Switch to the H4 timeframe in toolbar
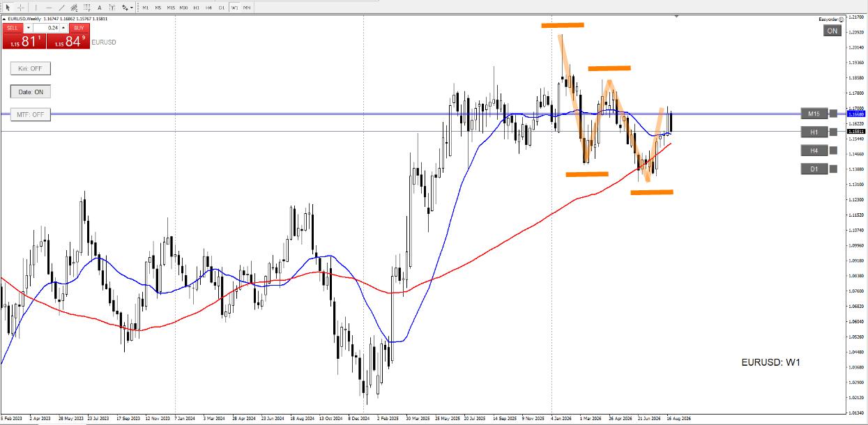868x425 pixels. (208, 8)
